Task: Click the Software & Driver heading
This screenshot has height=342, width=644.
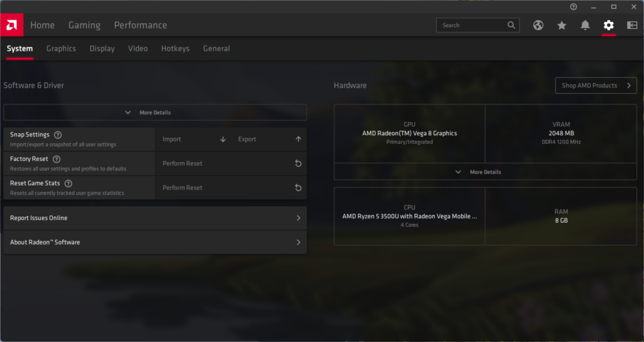Action: 34,85
